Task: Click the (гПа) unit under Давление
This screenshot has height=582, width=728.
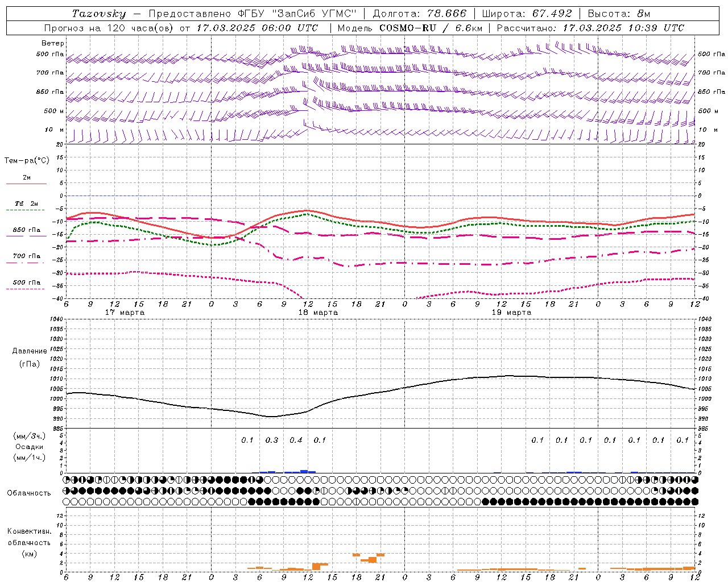Action: pyautogui.click(x=30, y=364)
